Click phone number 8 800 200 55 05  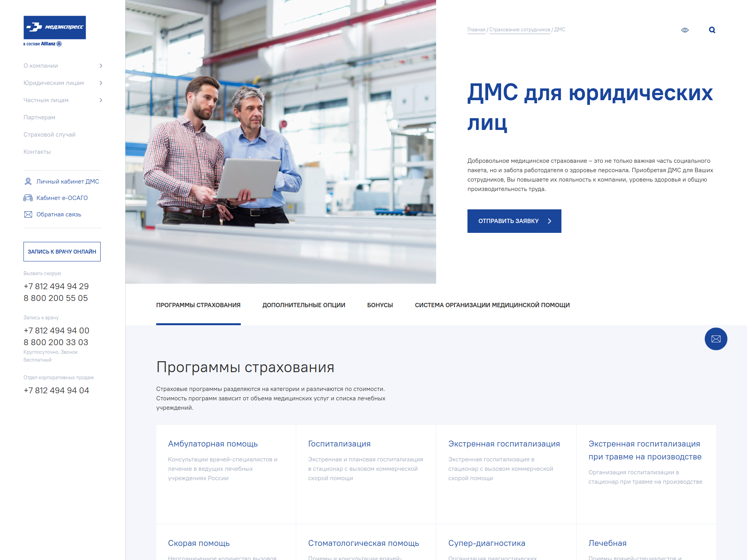coord(56,298)
